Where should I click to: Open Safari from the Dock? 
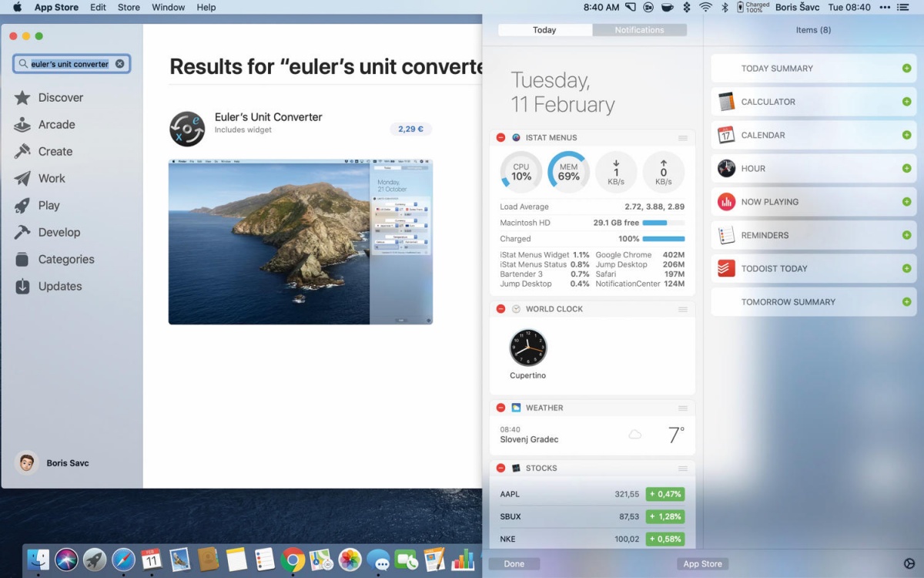123,560
